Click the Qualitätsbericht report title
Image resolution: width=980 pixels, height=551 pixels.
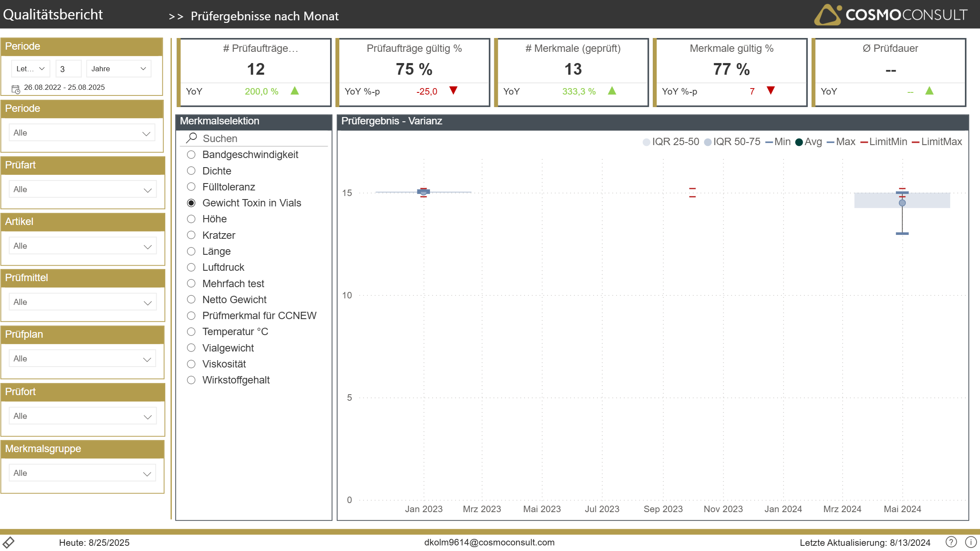pos(53,15)
